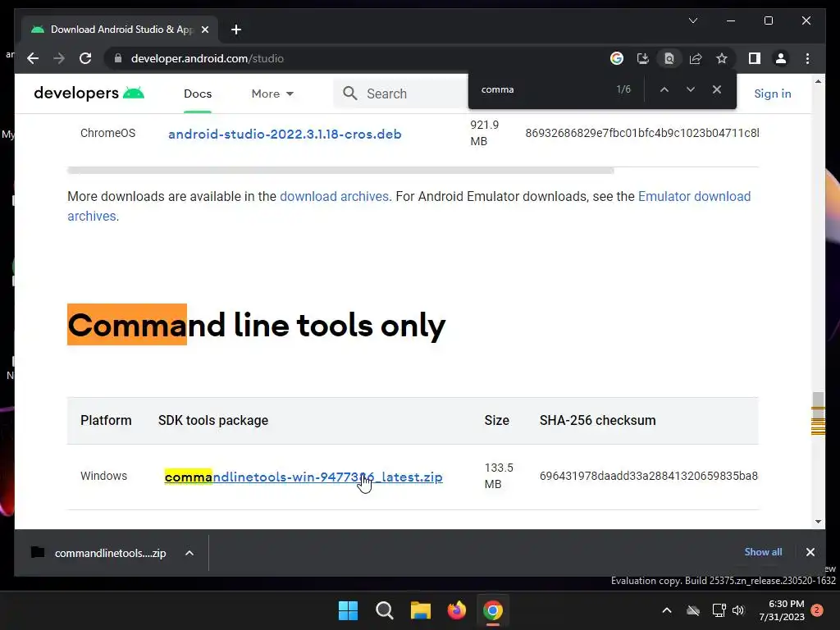Click scrollbar up arrow
The image size is (840, 630).
818,81
